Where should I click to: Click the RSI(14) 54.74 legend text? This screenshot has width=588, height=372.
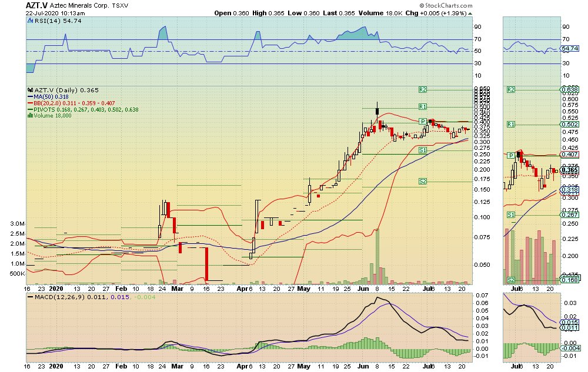point(58,21)
